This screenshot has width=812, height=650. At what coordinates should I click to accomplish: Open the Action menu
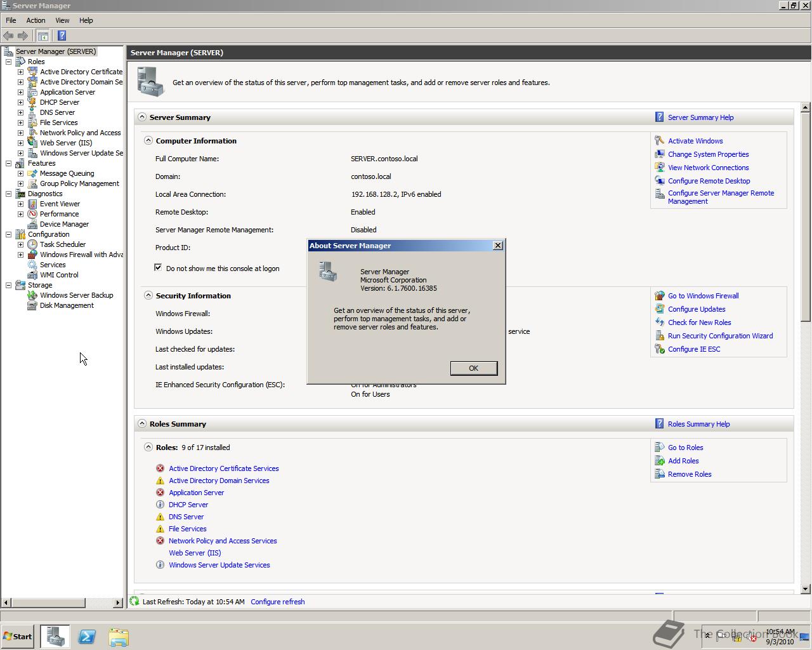[36, 20]
